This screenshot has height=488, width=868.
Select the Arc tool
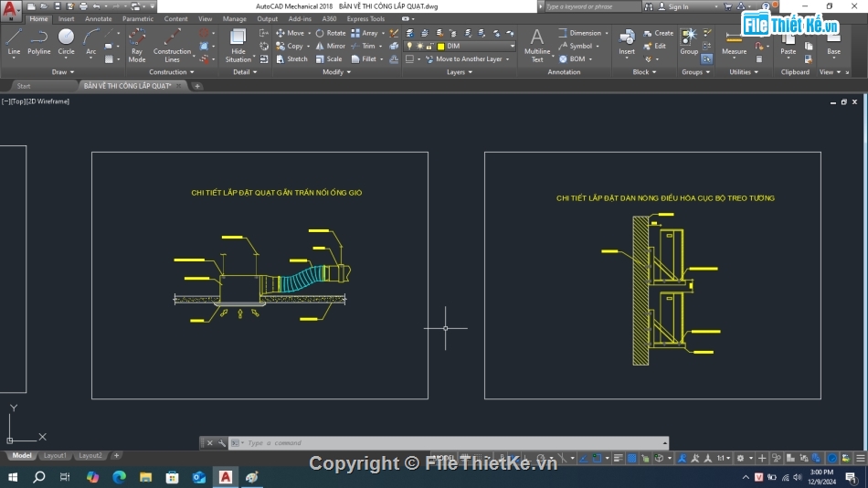click(x=90, y=42)
